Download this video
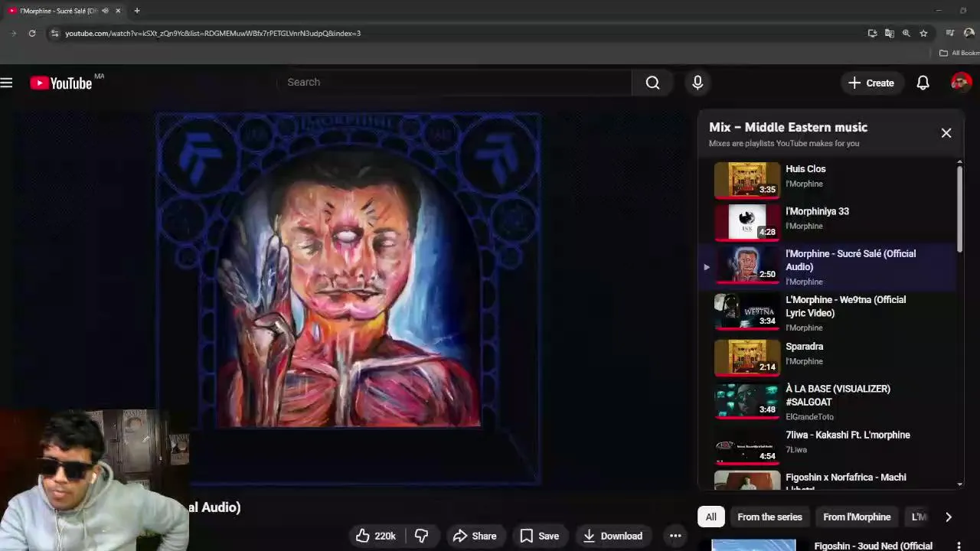The height and width of the screenshot is (551, 980). pos(612,536)
